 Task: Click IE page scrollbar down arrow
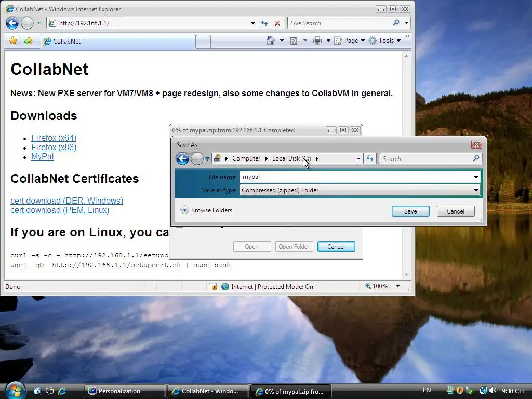(406, 275)
